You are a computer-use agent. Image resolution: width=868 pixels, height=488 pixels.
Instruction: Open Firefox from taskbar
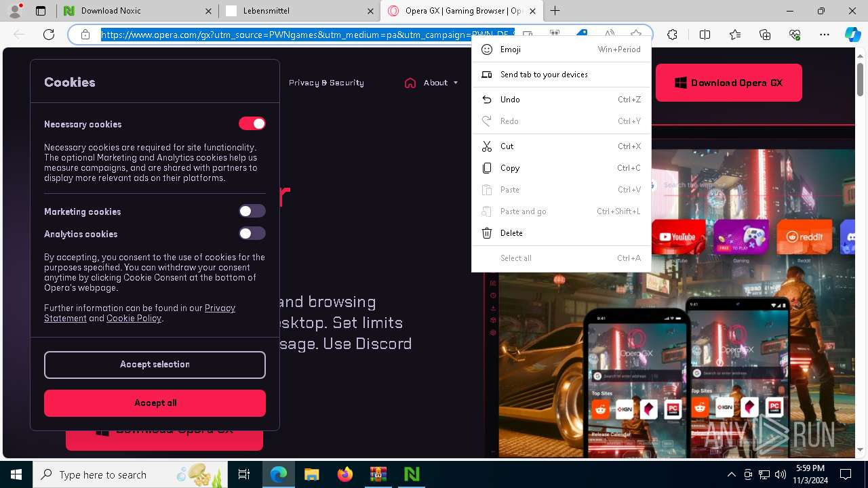[x=344, y=474]
